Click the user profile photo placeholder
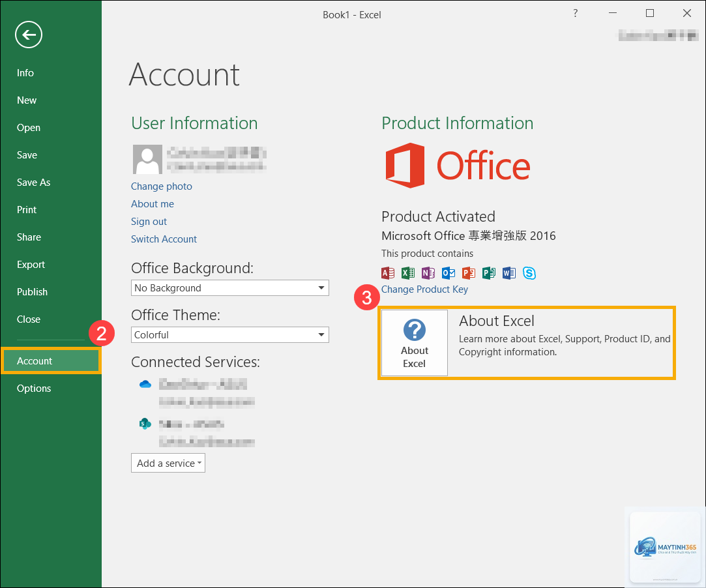The image size is (706, 588). (x=147, y=159)
